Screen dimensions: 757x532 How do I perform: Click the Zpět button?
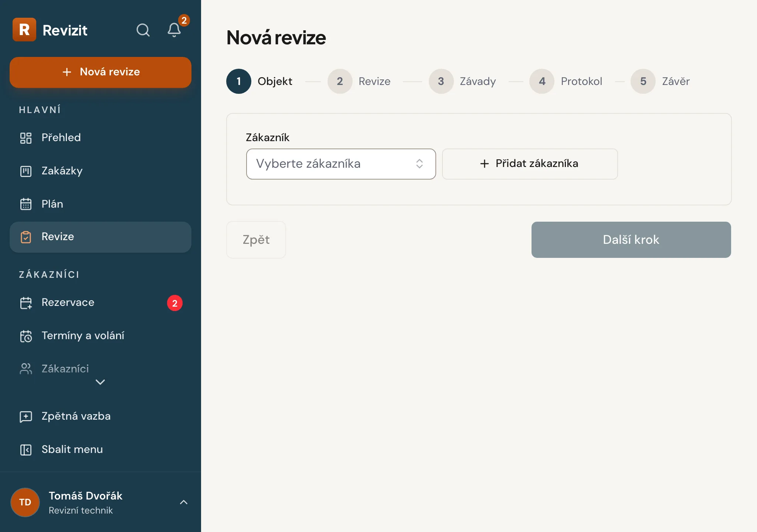pyautogui.click(x=256, y=240)
